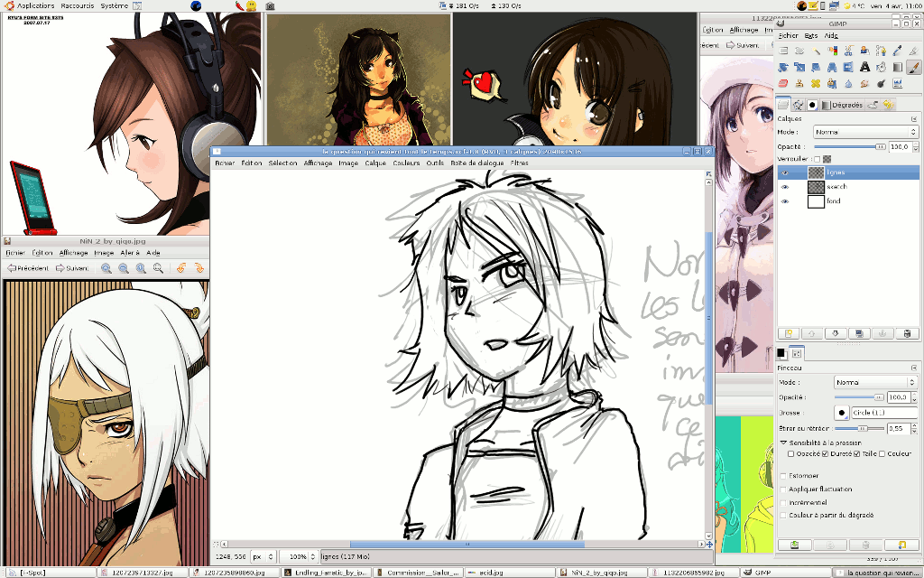The height and width of the screenshot is (578, 924).
Task: Select the Smudge finger tool
Action: (x=864, y=83)
